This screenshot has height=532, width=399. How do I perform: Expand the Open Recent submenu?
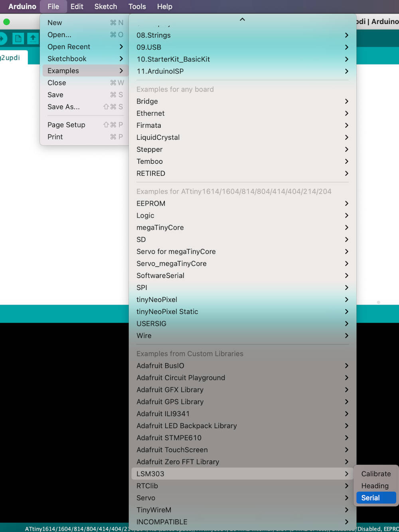click(x=85, y=47)
